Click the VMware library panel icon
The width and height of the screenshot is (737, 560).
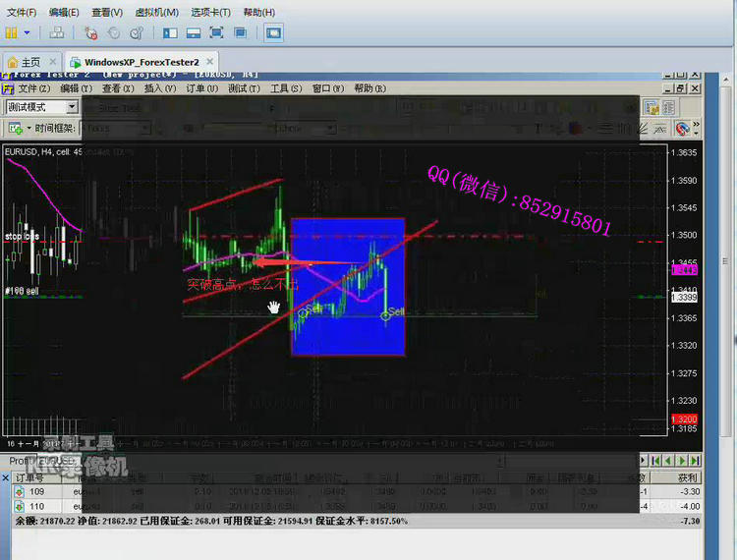pyautogui.click(x=170, y=32)
